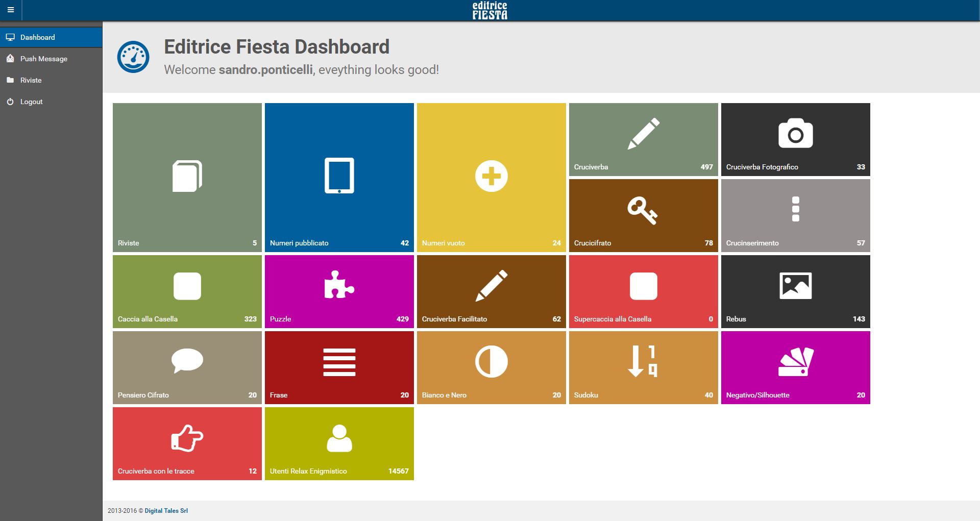This screenshot has height=521, width=980.
Task: Click the swatches icon on Negativo/Silhouette tile
Action: click(796, 362)
